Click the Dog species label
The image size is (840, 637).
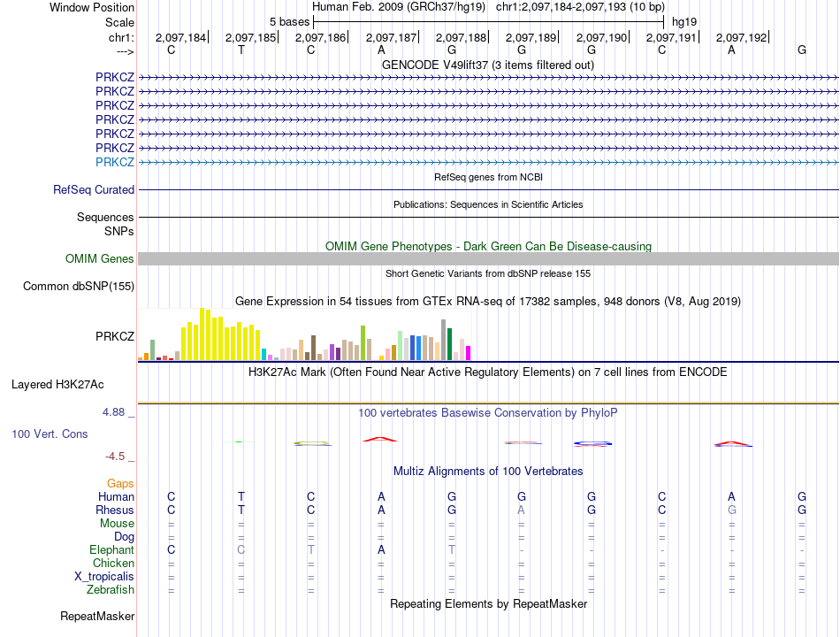(x=124, y=537)
